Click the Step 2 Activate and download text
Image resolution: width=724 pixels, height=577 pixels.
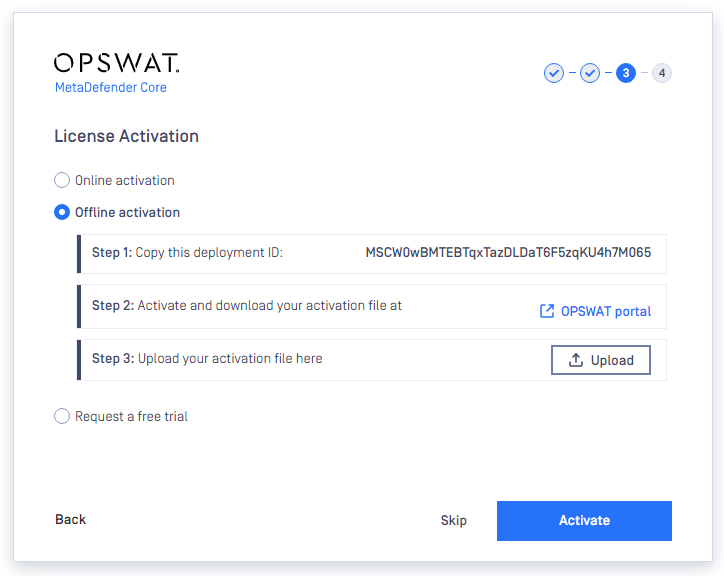pos(247,306)
